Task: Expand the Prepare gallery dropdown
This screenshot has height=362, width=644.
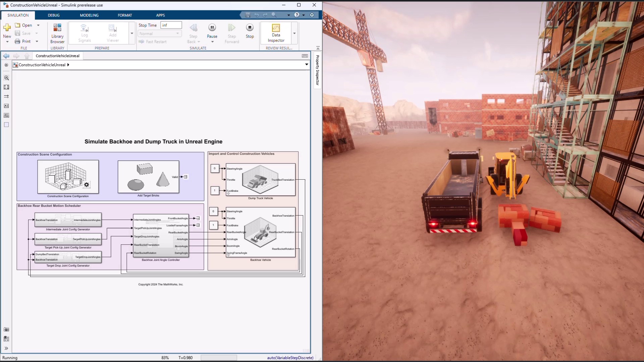Action: [x=132, y=33]
